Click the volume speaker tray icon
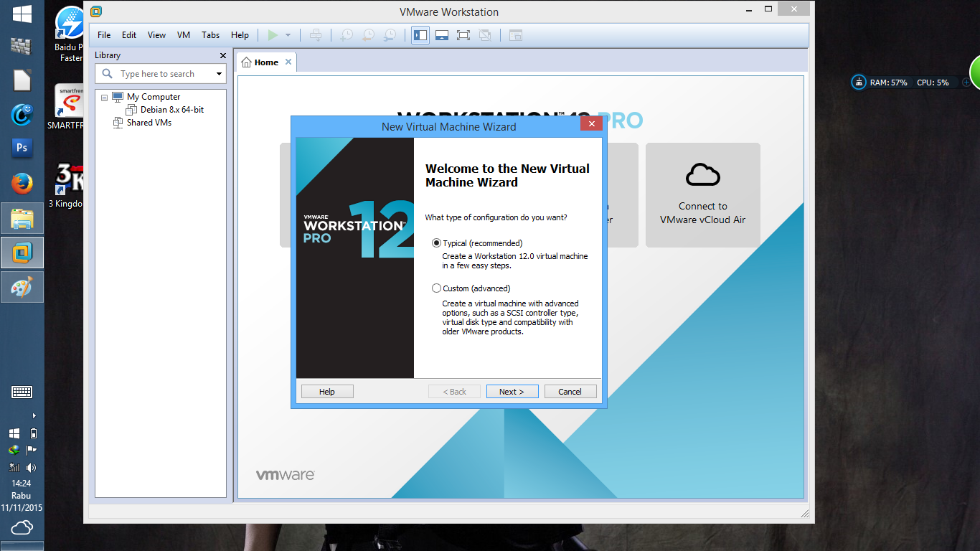This screenshot has height=551, width=980. pyautogui.click(x=31, y=468)
